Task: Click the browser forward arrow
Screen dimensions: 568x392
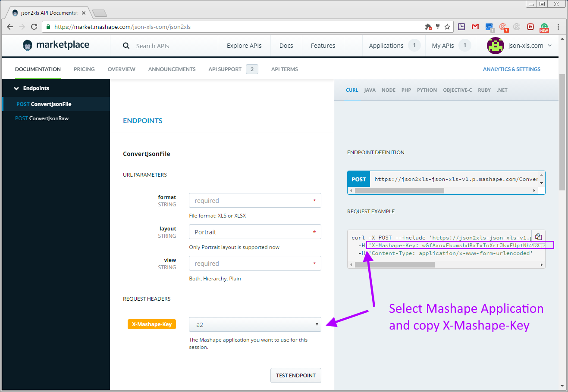Action: coord(22,27)
